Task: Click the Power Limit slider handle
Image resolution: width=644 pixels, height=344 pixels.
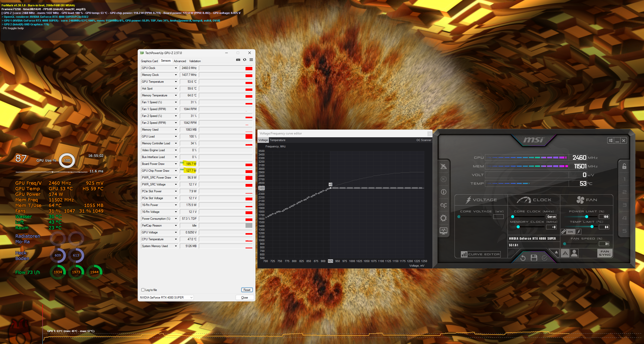Action: click(586, 217)
